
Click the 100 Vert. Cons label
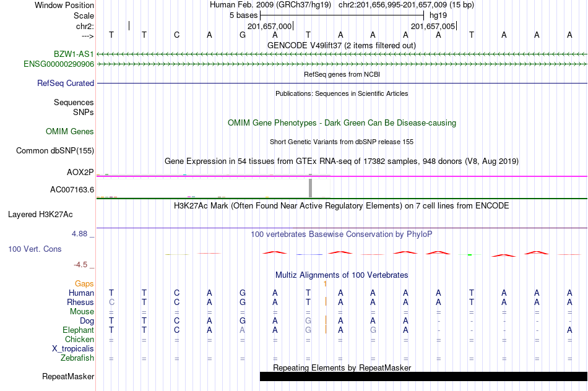point(35,249)
